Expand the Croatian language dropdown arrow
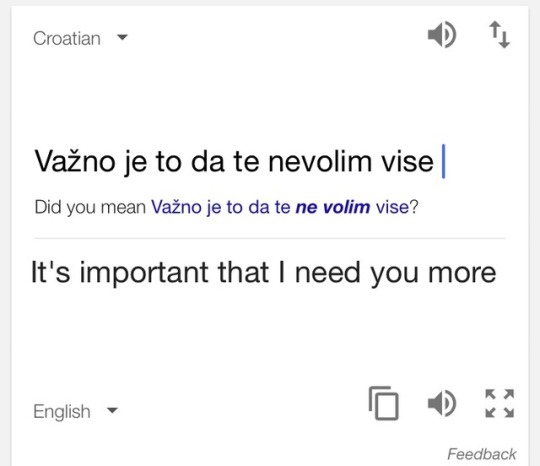The image size is (540, 466). (x=122, y=37)
